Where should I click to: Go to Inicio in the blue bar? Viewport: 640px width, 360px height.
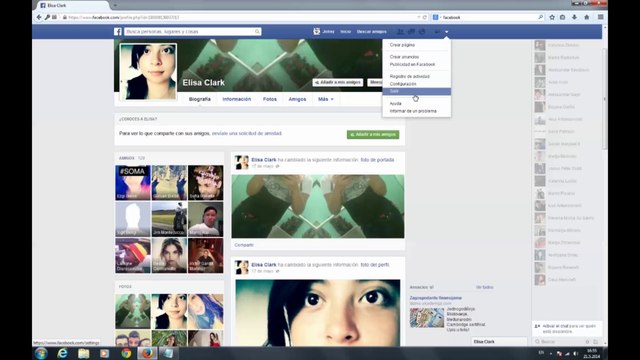(x=346, y=31)
